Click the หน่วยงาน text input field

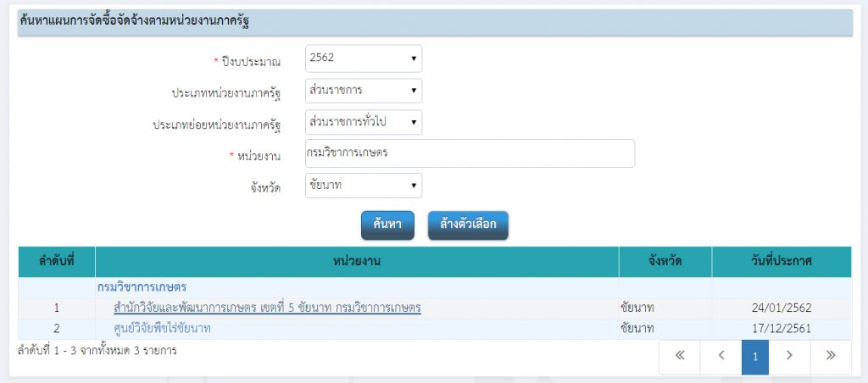tap(469, 153)
